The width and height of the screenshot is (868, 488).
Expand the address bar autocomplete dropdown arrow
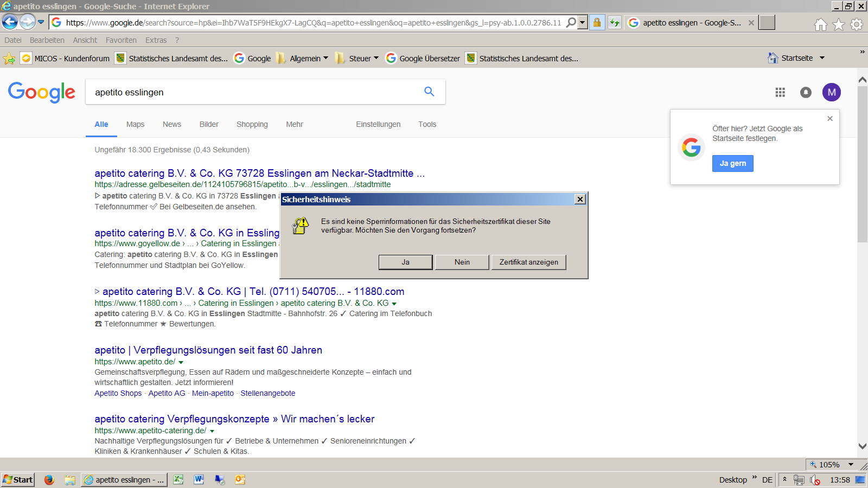(x=583, y=22)
